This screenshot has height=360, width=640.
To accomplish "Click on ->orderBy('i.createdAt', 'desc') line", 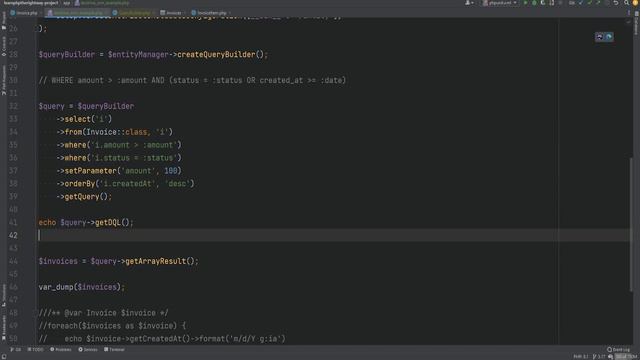I will point(125,184).
